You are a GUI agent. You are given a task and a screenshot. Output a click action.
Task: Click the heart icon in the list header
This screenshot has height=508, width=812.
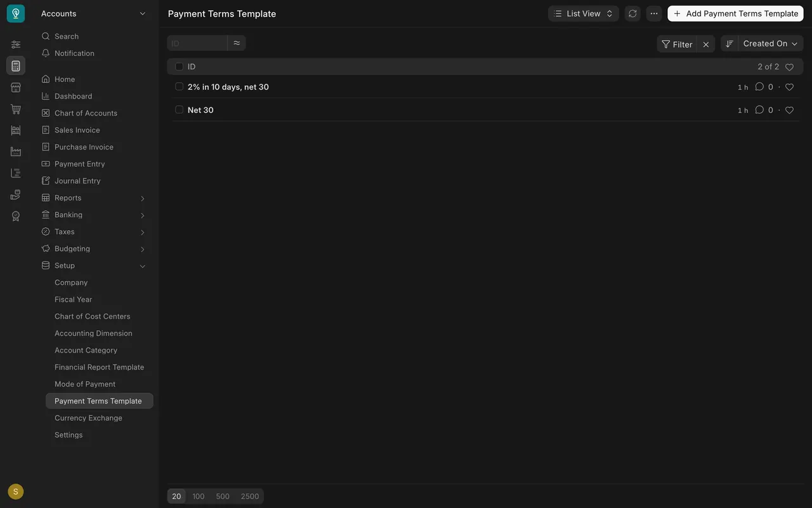click(789, 67)
